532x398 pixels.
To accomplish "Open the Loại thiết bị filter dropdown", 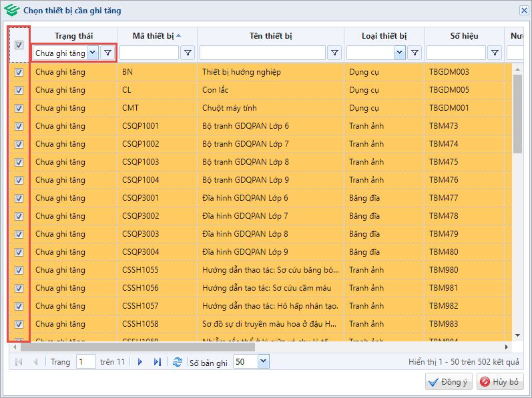I will tap(399, 53).
